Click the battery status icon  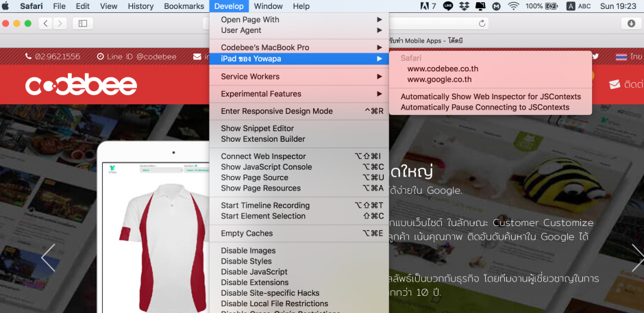tap(552, 5)
